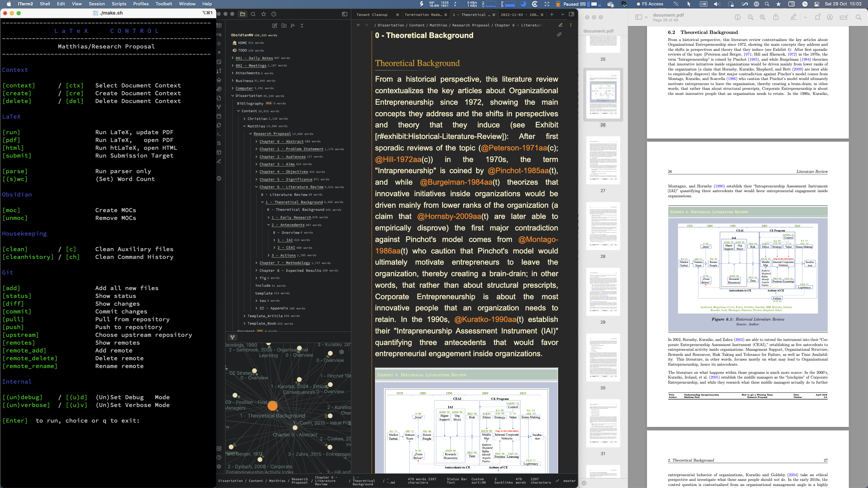Switch to the Tenant Cleanup tab
Viewport: 868px width, 488px height.
click(x=372, y=15)
